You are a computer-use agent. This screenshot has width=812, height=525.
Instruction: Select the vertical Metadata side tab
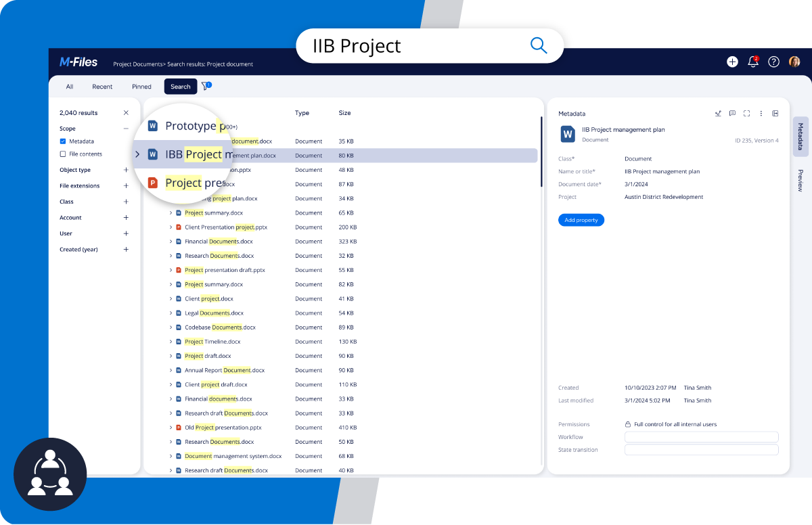coord(800,137)
